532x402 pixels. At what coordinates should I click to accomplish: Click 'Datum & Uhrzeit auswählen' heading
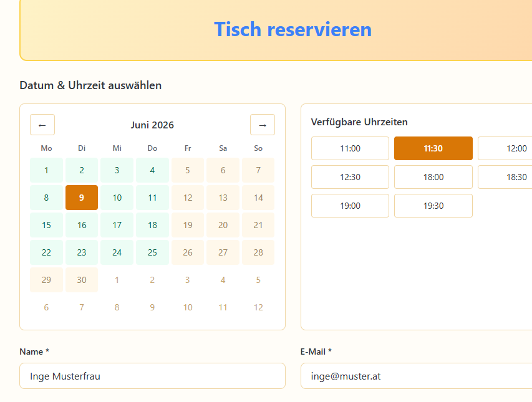click(90, 85)
